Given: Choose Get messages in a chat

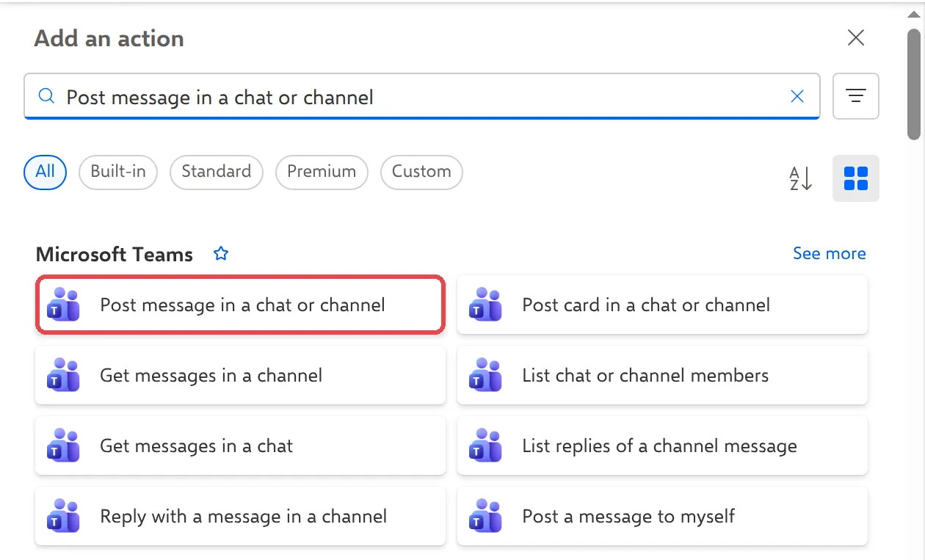Looking at the screenshot, I should point(240,446).
